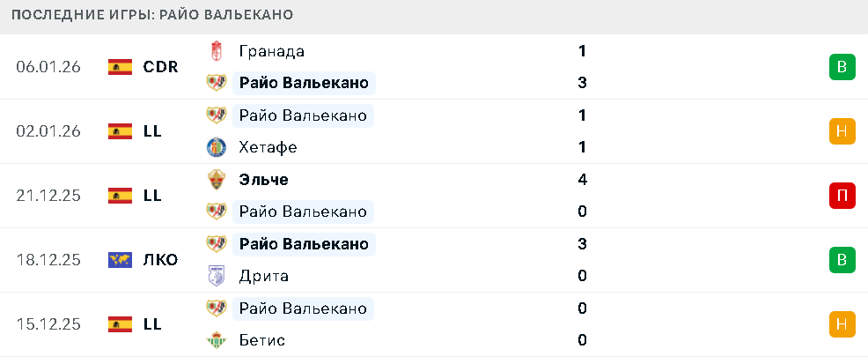Screen dimensions: 868x364
Task: Click the orange Н badge for 15.12.25
Action: pos(842,324)
